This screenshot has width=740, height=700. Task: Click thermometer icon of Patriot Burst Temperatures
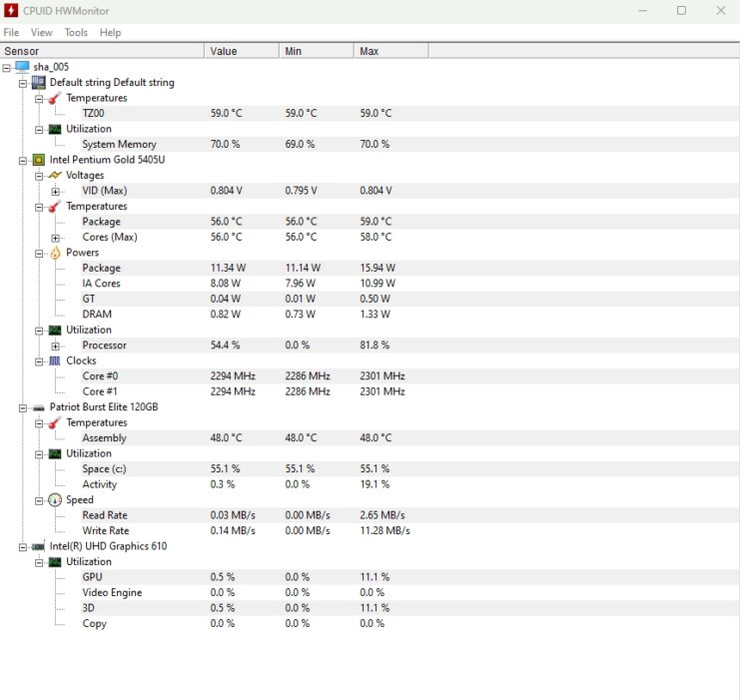pyautogui.click(x=55, y=423)
